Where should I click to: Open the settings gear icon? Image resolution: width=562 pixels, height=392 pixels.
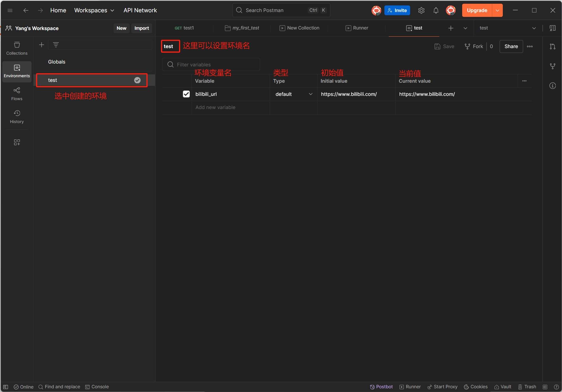[x=421, y=10]
